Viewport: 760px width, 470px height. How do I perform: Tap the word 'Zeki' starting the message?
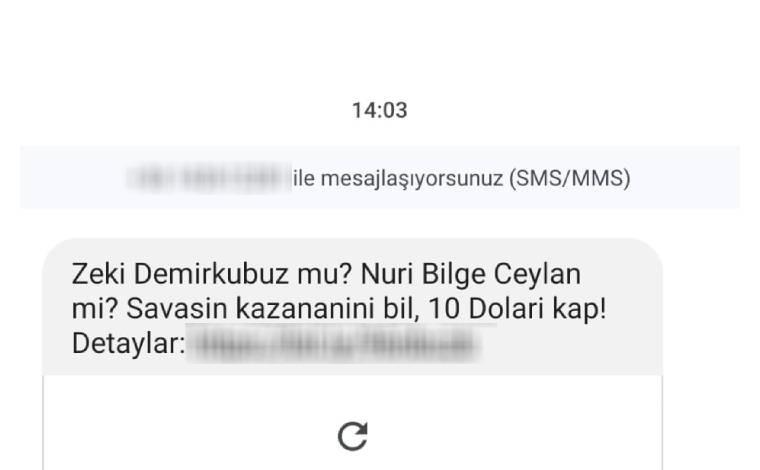[x=99, y=274]
